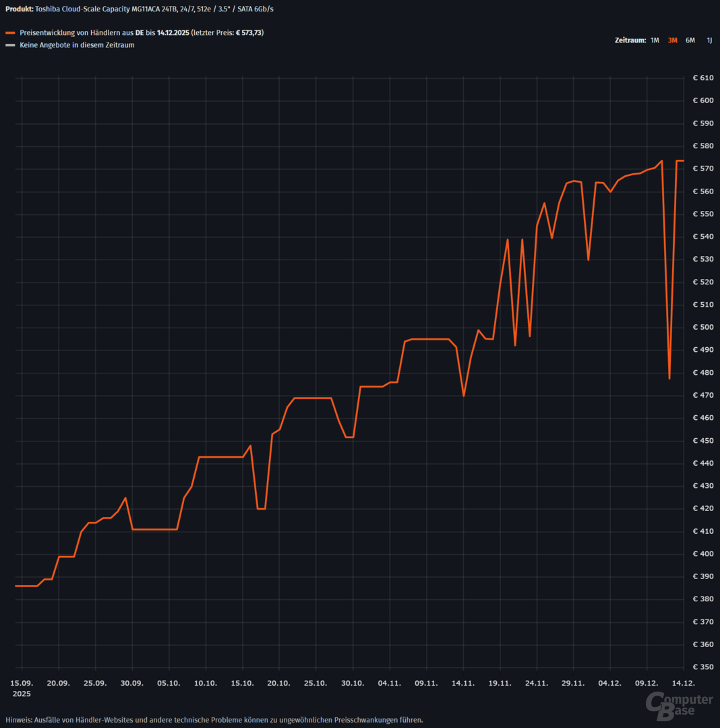This screenshot has width=720, height=728.
Task: Toggle the 'Keine Angebote in diesem Zeitraum' entry
Action: [x=77, y=46]
